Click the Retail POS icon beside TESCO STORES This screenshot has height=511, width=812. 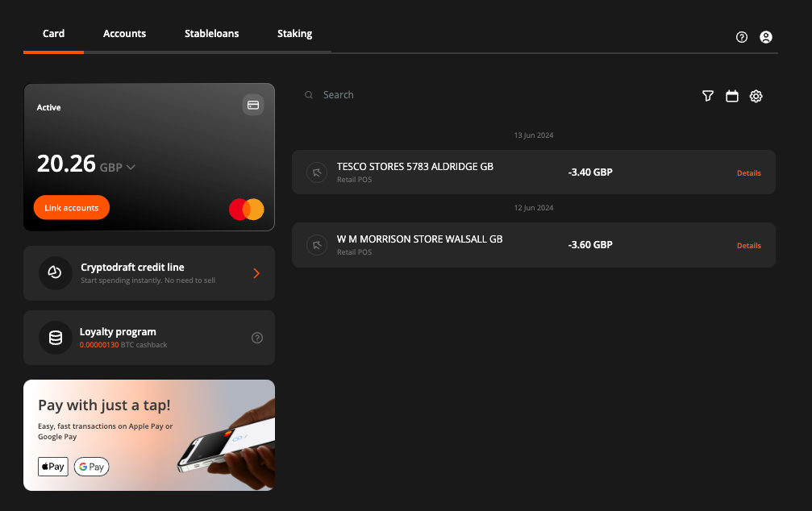coord(316,172)
